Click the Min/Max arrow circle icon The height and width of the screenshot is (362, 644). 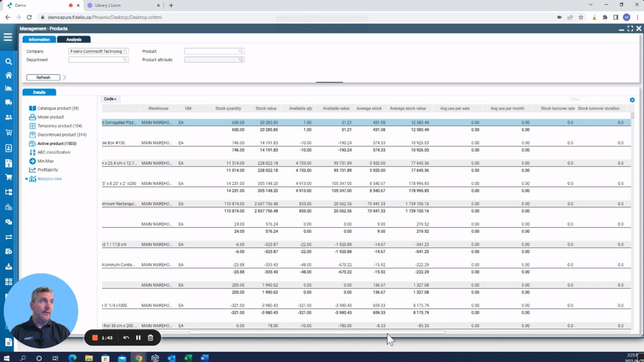32,161
